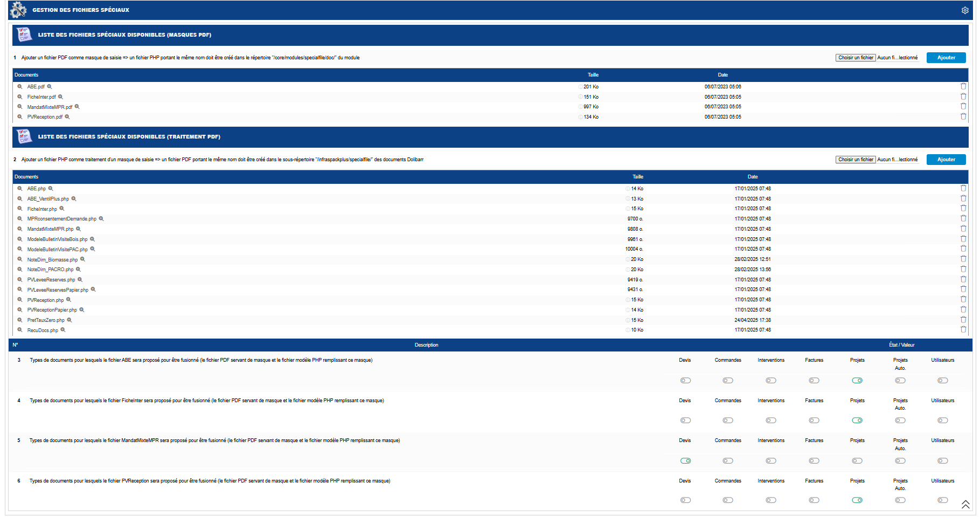Open the ABE.pdf file link
Screen dimensions: 980x517
(x=36, y=87)
